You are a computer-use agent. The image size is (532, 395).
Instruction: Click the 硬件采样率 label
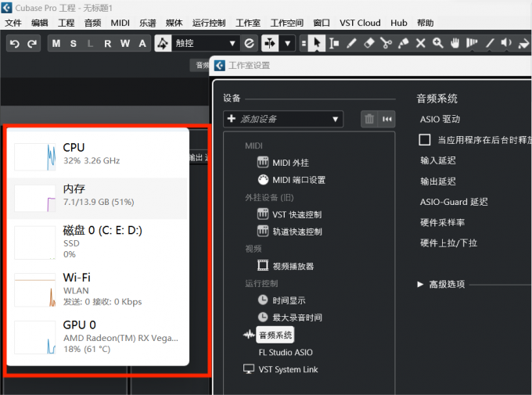pos(443,223)
